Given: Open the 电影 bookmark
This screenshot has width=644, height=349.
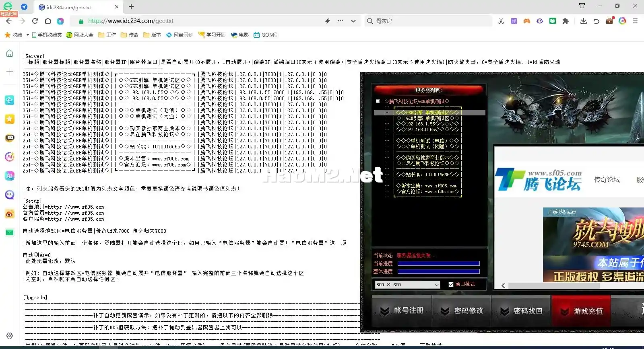Looking at the screenshot, I should [240, 35].
